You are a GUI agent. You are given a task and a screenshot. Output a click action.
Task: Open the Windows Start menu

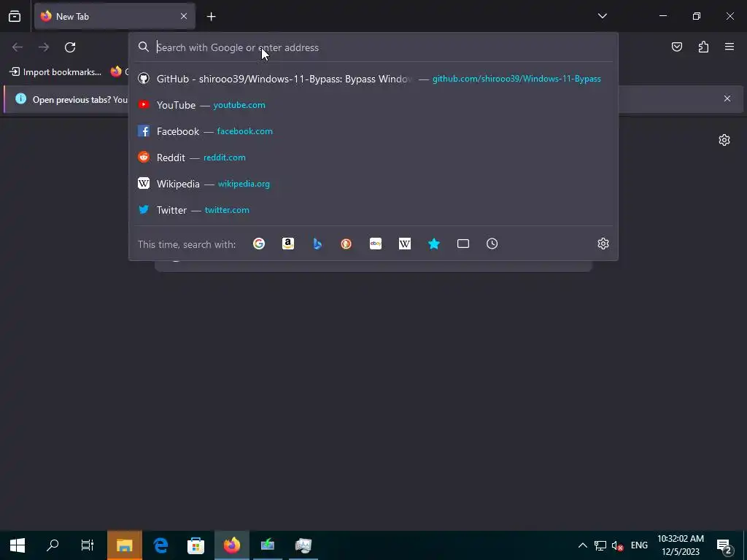click(x=18, y=545)
